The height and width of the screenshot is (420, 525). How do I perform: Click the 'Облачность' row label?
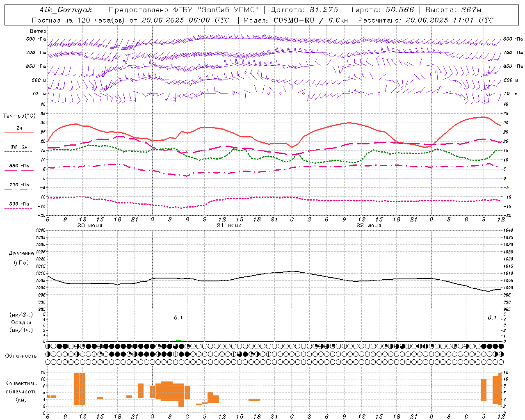coord(21,356)
